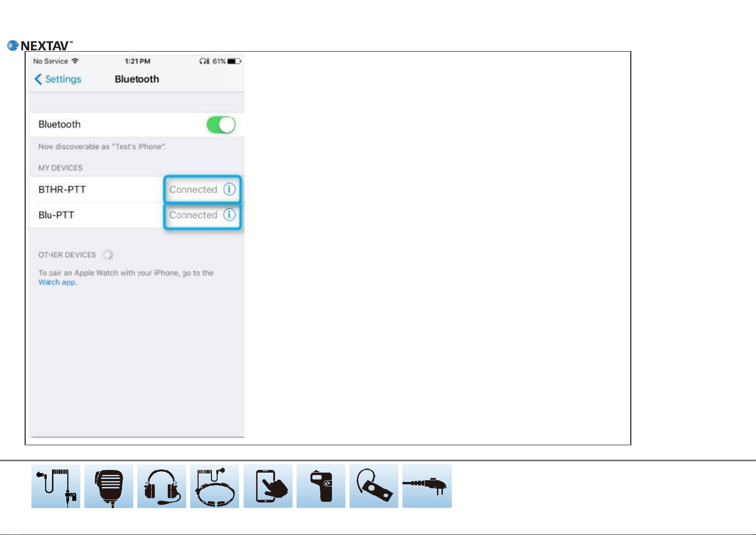
Task: Click the No Service carrier text
Action: click(50, 61)
